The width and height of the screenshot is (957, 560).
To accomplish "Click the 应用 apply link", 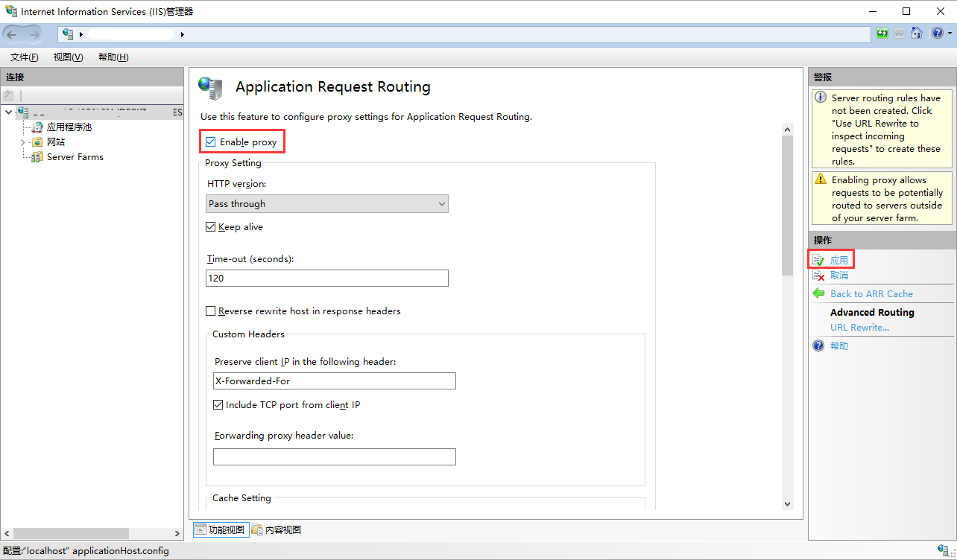I will point(839,261).
